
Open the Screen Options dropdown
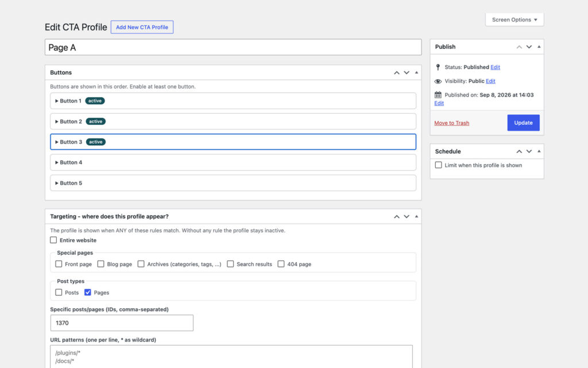click(x=514, y=20)
